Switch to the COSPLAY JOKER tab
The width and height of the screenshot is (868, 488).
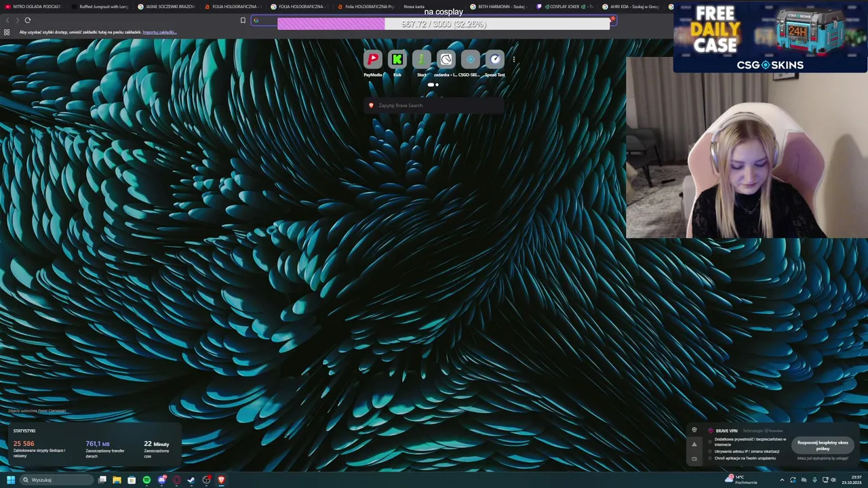point(565,7)
